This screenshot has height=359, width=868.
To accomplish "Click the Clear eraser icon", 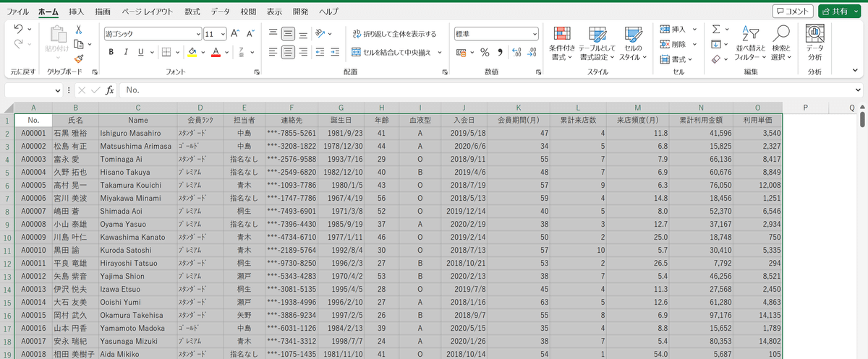I will pyautogui.click(x=716, y=59).
